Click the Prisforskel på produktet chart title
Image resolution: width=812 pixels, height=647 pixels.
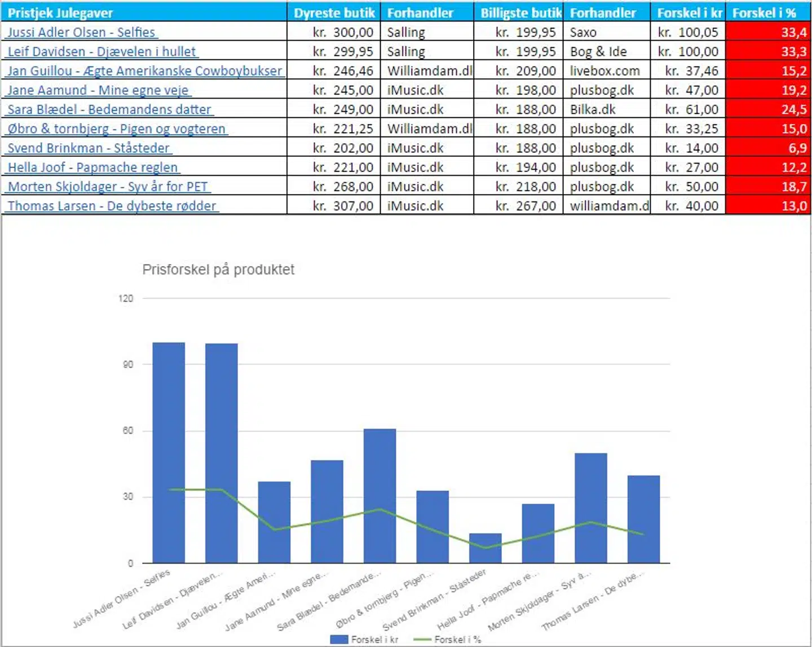pos(218,270)
